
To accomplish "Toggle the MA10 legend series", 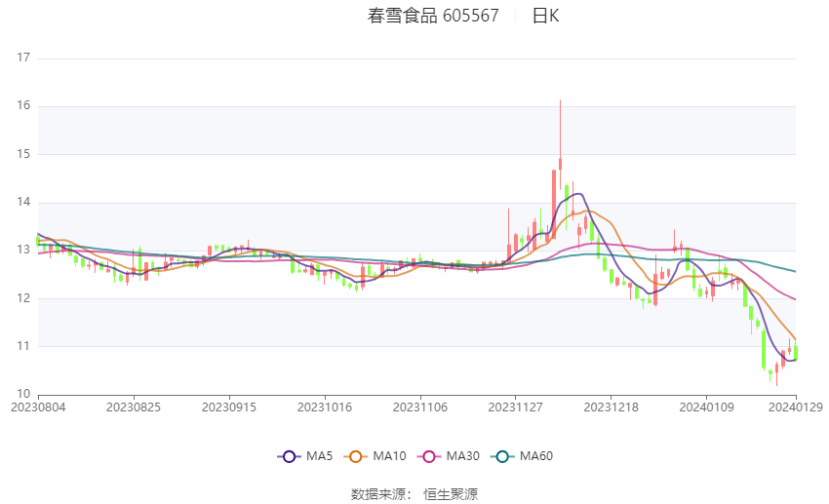I will click(375, 456).
